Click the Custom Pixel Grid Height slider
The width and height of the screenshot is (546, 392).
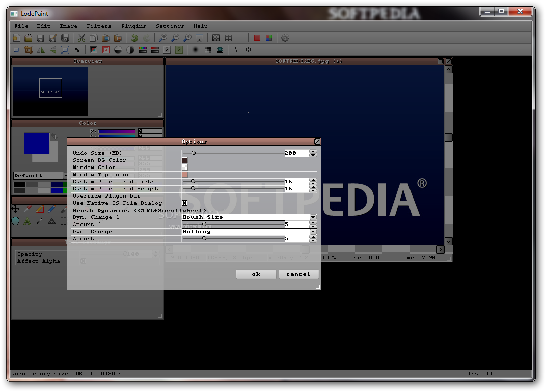[233, 189]
